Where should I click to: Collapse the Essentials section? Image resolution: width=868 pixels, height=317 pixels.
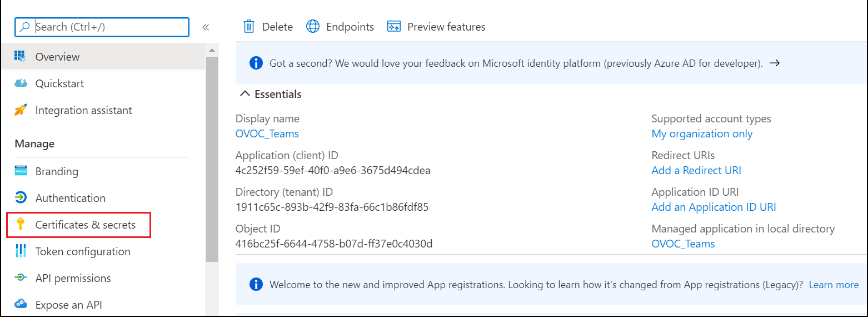point(245,94)
